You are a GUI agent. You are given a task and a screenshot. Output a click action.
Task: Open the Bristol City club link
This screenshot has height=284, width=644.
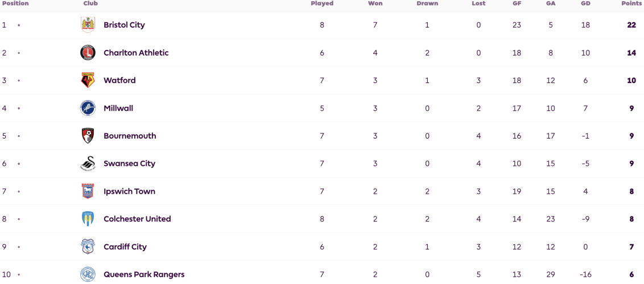124,25
